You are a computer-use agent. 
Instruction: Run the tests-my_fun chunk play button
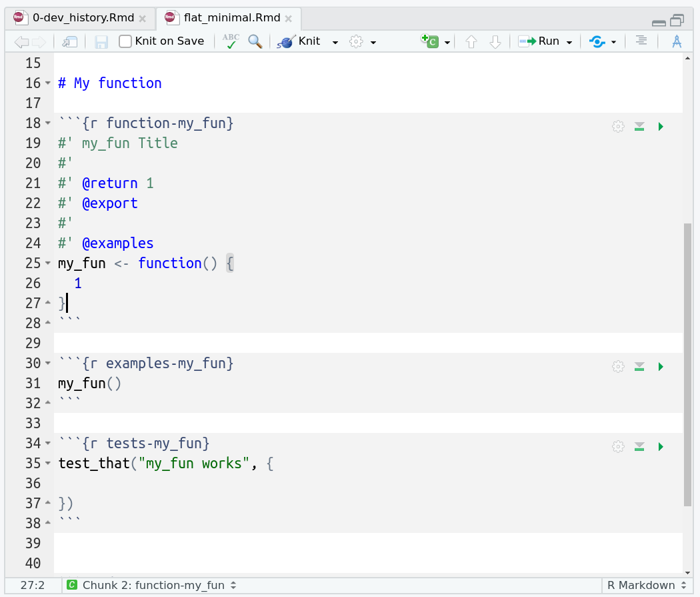point(661,446)
